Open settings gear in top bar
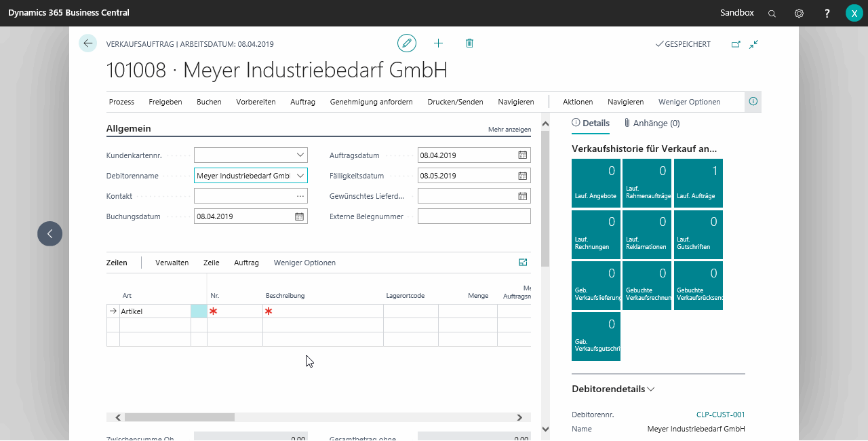Screen dimensions: 868x441 tap(799, 13)
